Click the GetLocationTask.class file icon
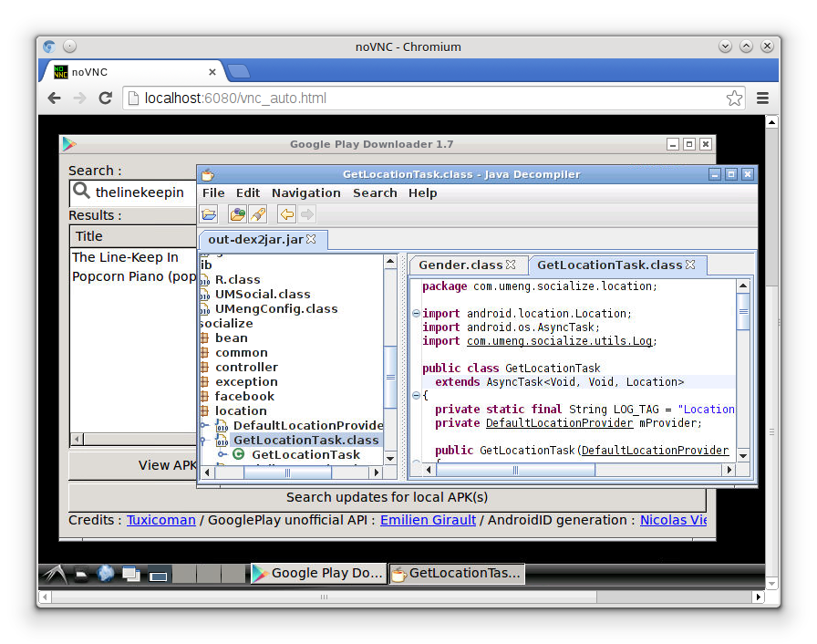Image resolution: width=817 pixels, height=644 pixels. (222, 441)
